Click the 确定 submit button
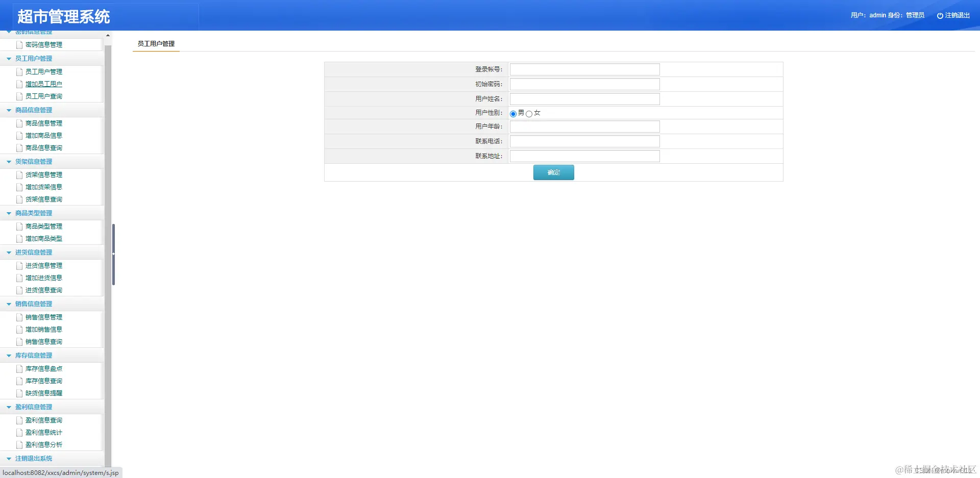This screenshot has height=478, width=980. tap(554, 172)
